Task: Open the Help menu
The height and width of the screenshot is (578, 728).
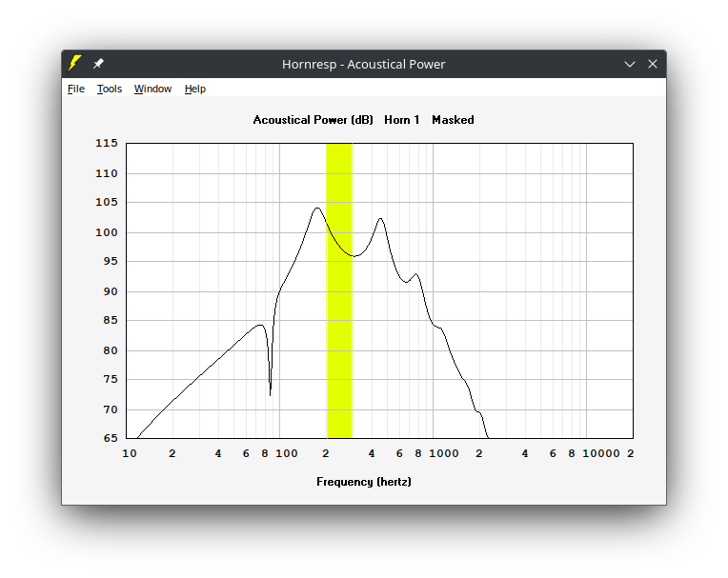Action: point(195,89)
